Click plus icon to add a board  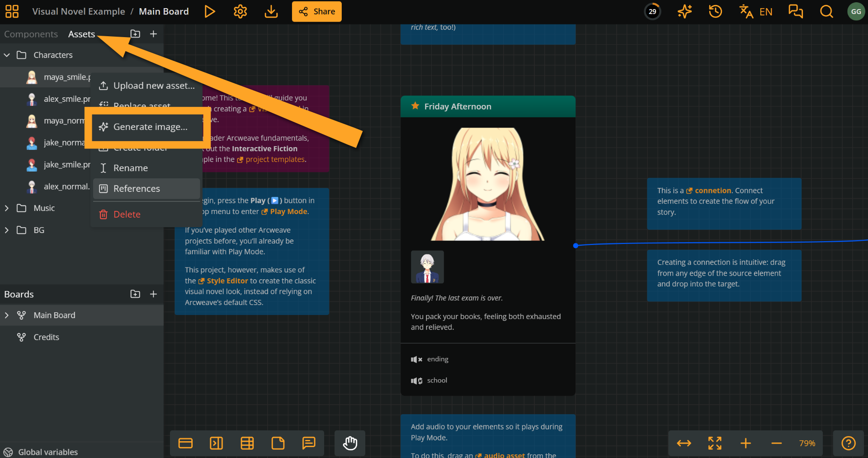coord(153,294)
